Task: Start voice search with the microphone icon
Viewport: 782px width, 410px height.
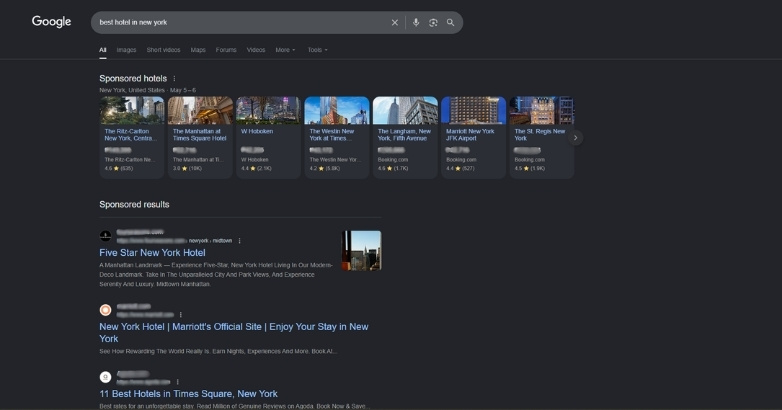Action: [416, 22]
